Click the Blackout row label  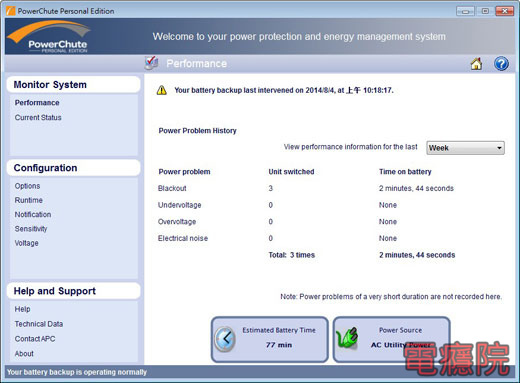pyautogui.click(x=172, y=188)
